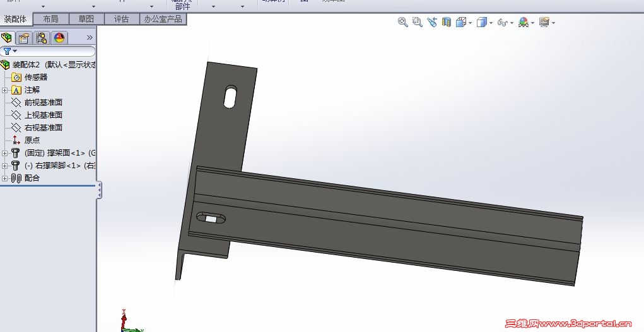Click Display Style cube icon
Screen dimensions: 644x332
tap(481, 22)
